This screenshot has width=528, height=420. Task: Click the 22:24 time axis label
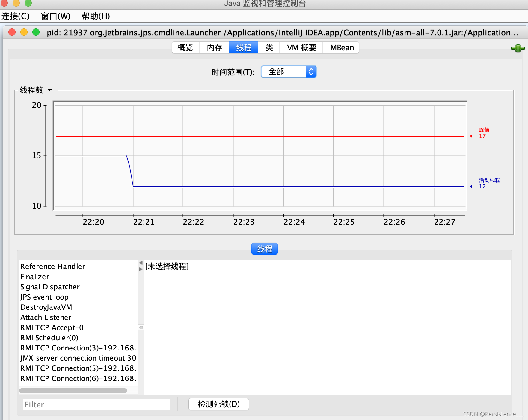[x=294, y=222]
